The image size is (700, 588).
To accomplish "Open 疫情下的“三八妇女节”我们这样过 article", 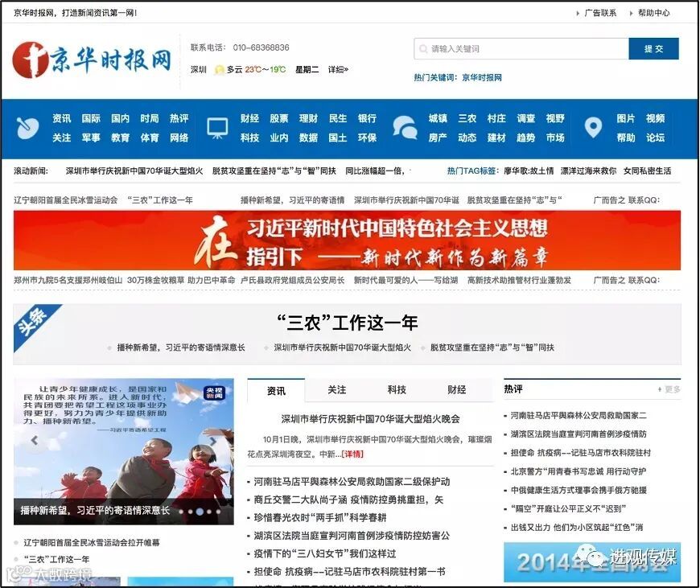I will 324,553.
